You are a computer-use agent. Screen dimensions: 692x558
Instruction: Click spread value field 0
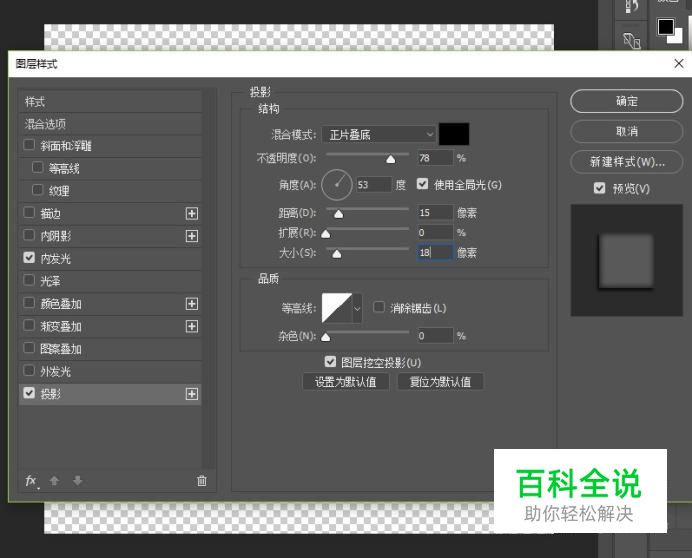pos(435,232)
